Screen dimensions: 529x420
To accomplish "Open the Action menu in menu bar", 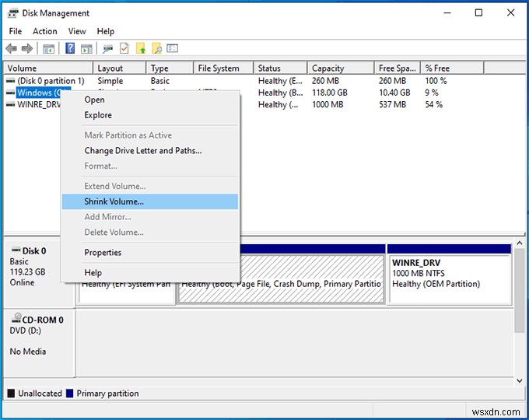I will [x=44, y=31].
